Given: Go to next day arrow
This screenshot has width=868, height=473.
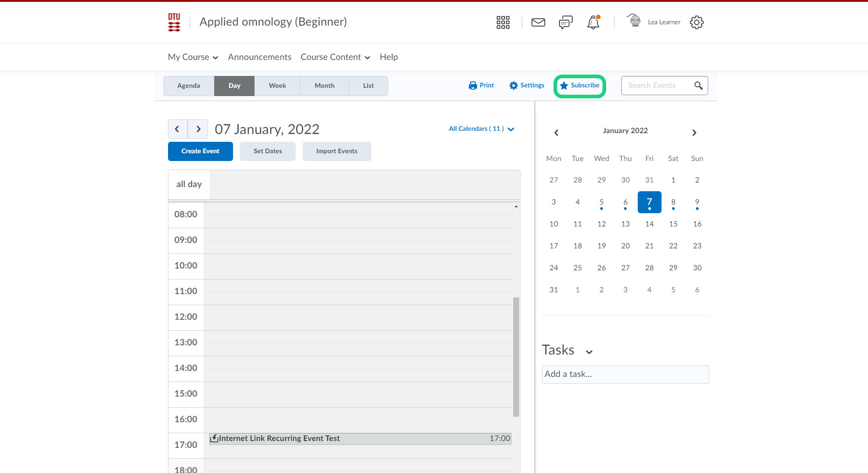Looking at the screenshot, I should click(198, 129).
